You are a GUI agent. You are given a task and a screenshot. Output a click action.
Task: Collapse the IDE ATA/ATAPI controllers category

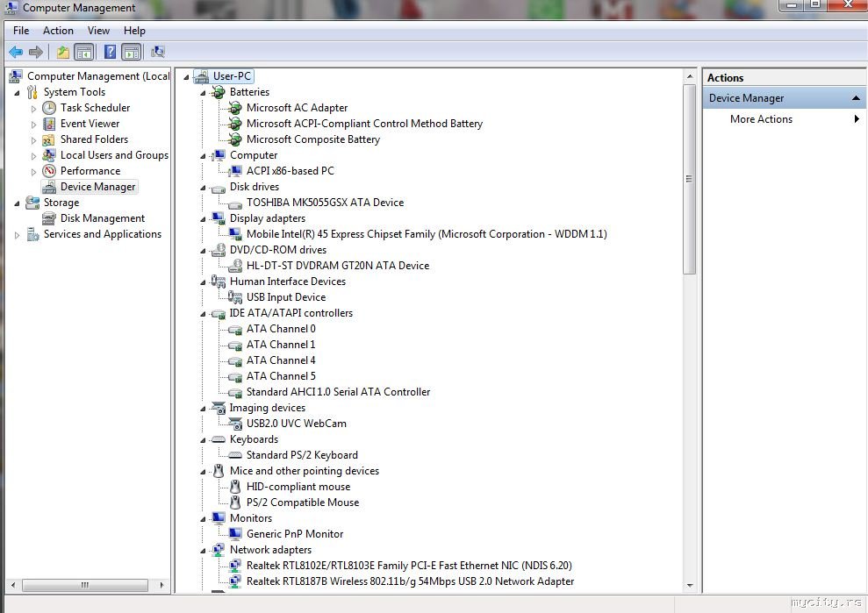coord(203,314)
